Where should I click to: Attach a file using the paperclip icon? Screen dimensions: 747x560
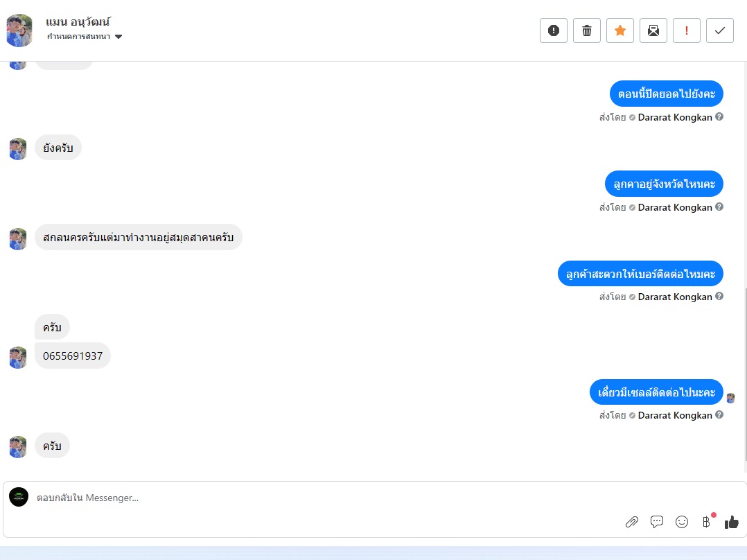632,522
